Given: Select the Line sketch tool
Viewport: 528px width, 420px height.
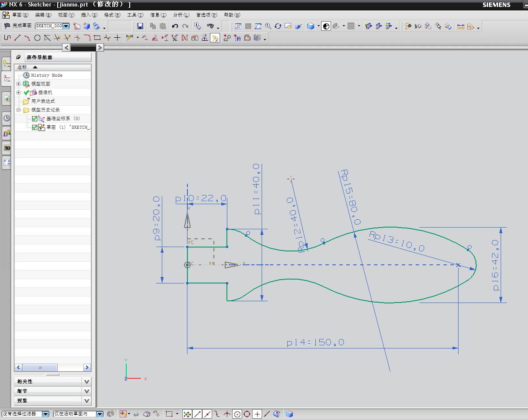Looking at the screenshot, I should [x=17, y=38].
